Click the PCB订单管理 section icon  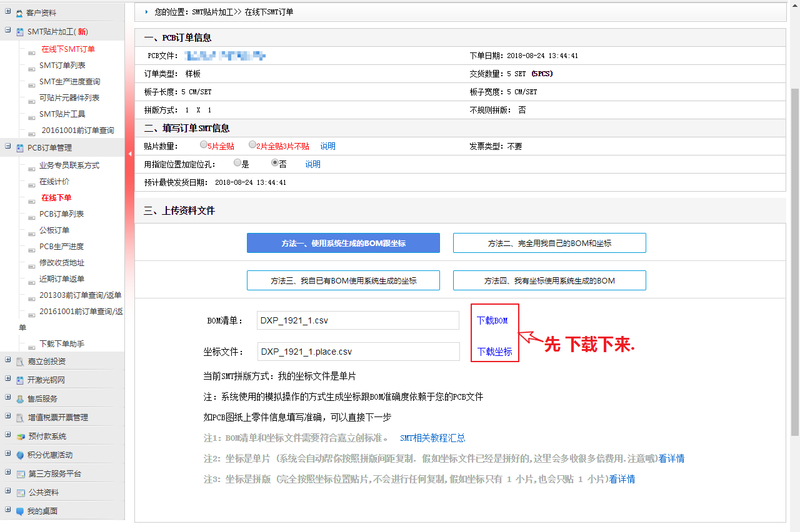point(21,148)
